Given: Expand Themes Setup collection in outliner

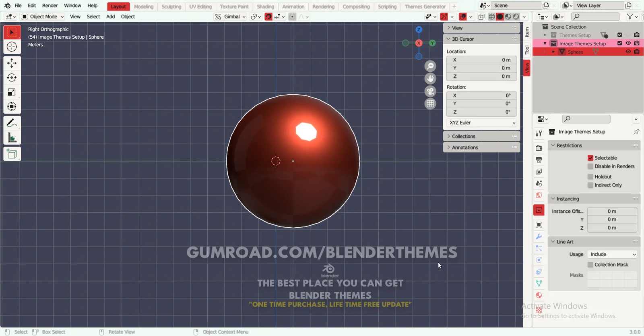Looking at the screenshot, I should coord(545,35).
